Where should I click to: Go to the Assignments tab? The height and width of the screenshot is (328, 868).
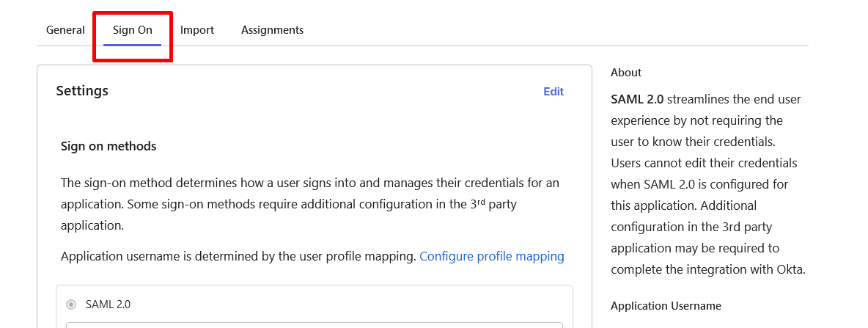(x=272, y=30)
